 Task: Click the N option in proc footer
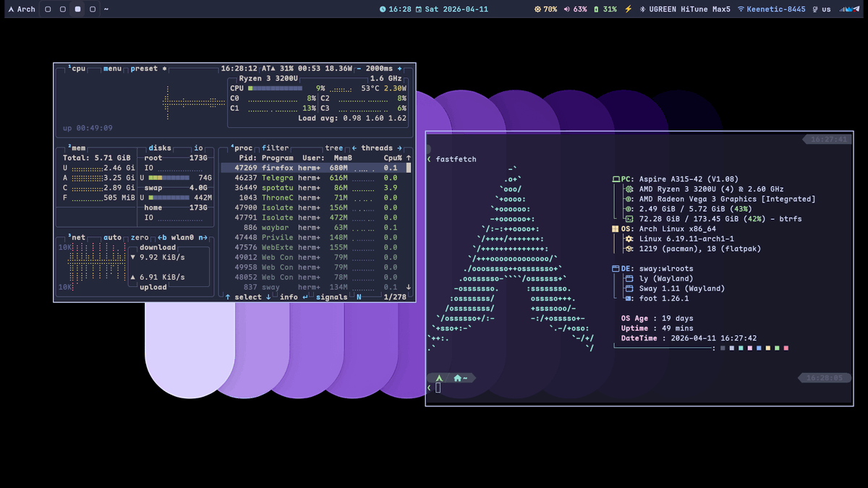[359, 297]
